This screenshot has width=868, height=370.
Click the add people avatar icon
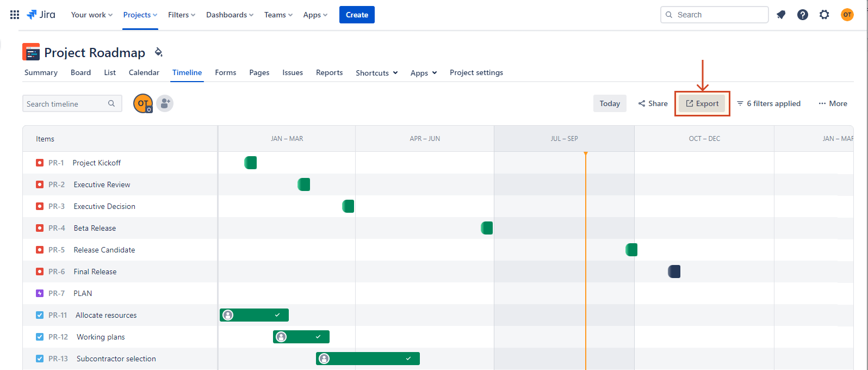(x=165, y=103)
